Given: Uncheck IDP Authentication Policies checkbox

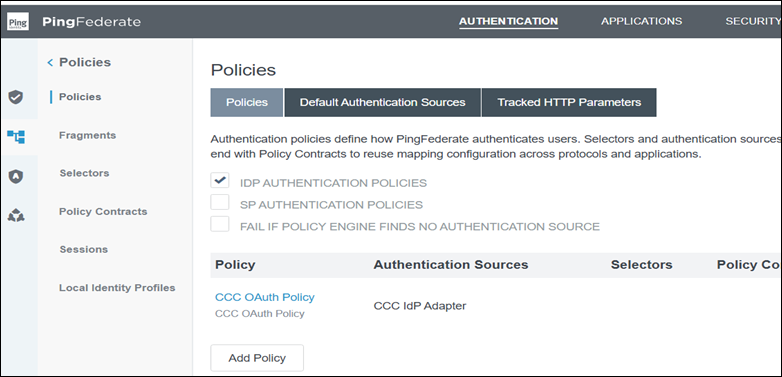Looking at the screenshot, I should coord(219,181).
